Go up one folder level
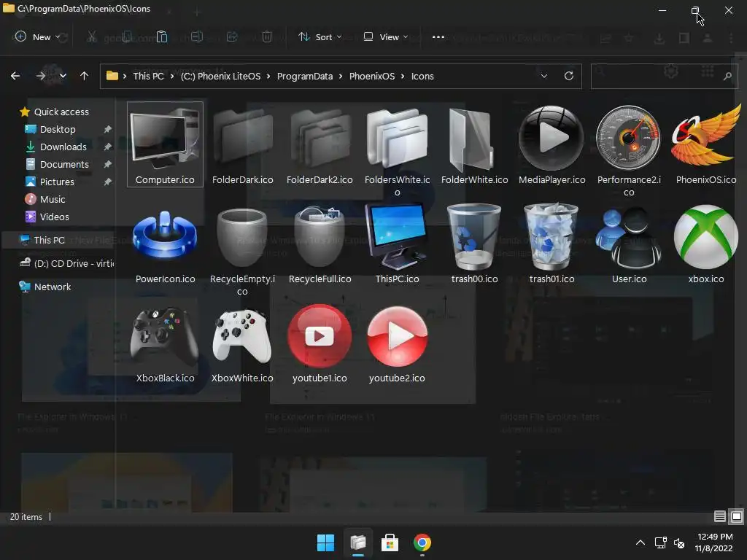The image size is (747, 560). pos(85,76)
